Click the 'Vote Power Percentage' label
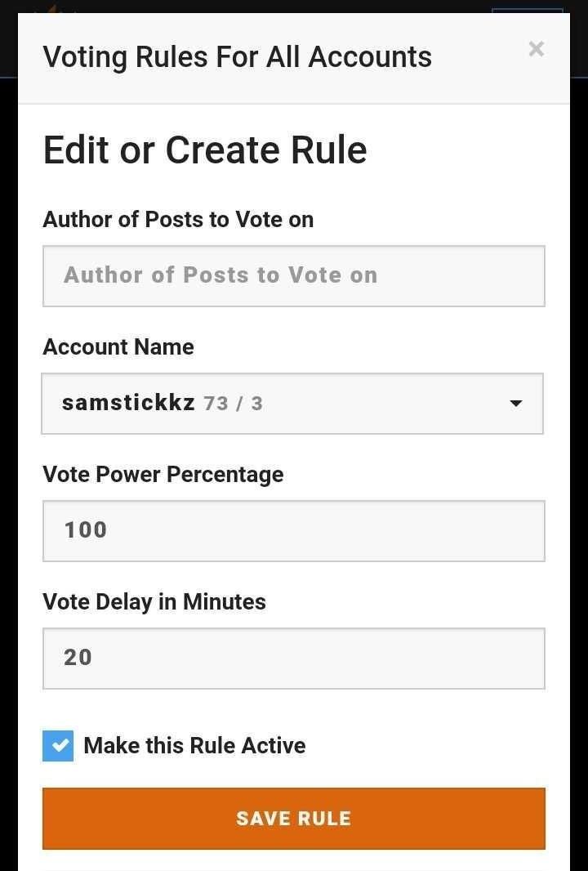 coord(163,475)
